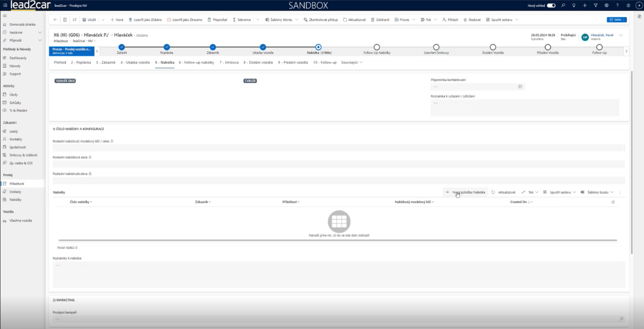Collapse the sidebar with the hamburger icon
Screen dimensions: 644x329
[5, 16]
